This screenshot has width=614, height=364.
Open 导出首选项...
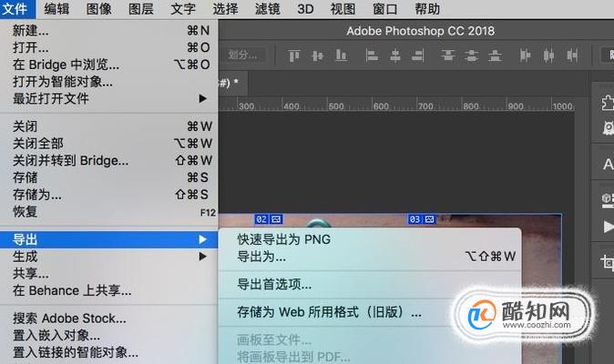click(x=370, y=284)
